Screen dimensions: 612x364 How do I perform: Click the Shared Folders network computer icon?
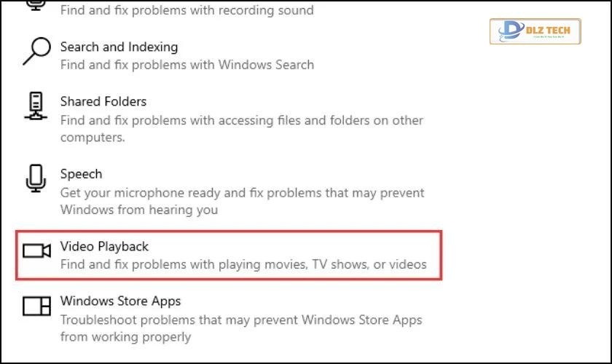point(36,106)
